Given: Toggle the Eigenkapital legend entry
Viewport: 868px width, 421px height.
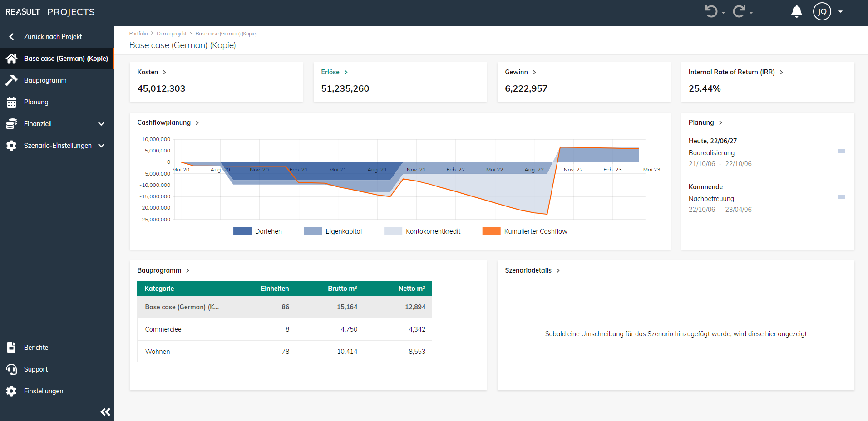Looking at the screenshot, I should click(333, 231).
